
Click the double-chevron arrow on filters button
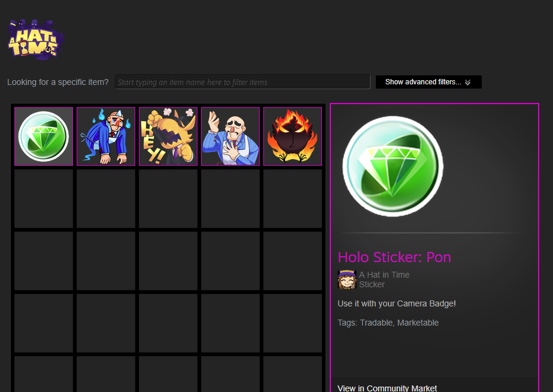pos(467,83)
